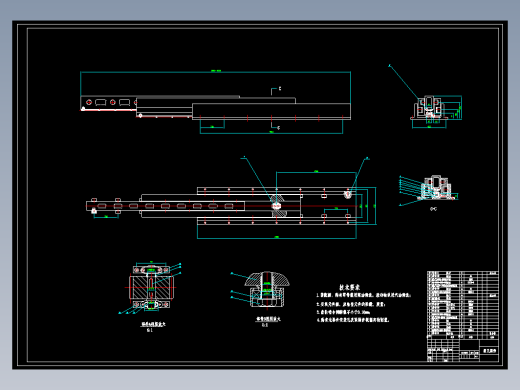Viewport: 520px width, 390px height.
Task: Select the hatched square enlarged detail view
Action: (152, 287)
